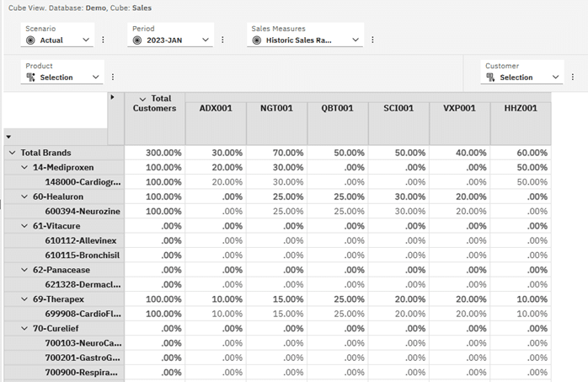Viewport: 588px width, 382px height.
Task: Open the Customer Selection dropdown
Action: tap(555, 77)
